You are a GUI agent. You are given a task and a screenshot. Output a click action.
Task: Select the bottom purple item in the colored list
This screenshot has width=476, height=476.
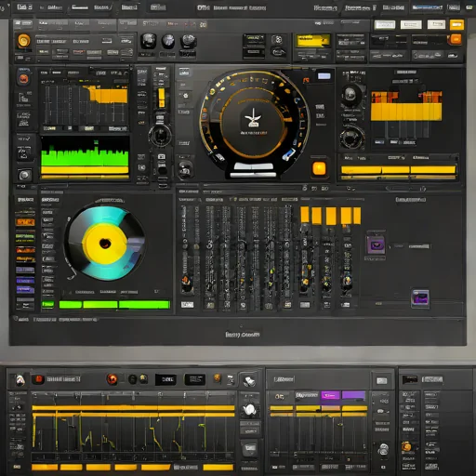tap(25, 289)
